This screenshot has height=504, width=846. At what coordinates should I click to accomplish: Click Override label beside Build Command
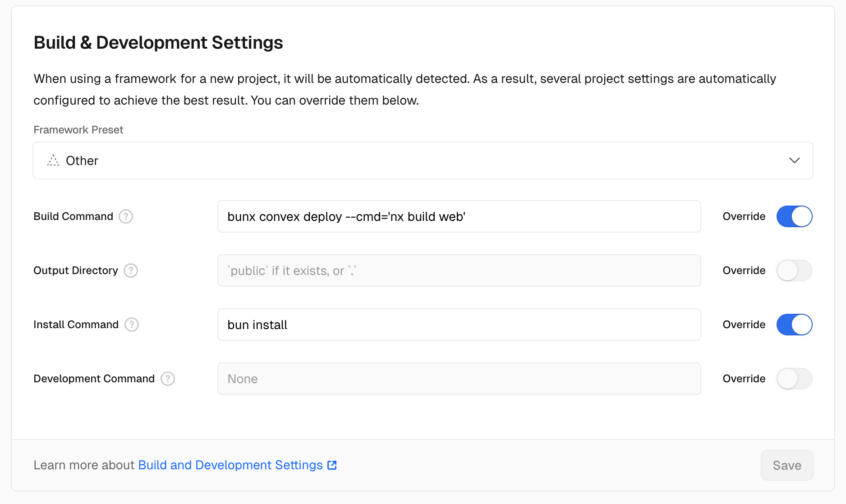pyautogui.click(x=744, y=216)
